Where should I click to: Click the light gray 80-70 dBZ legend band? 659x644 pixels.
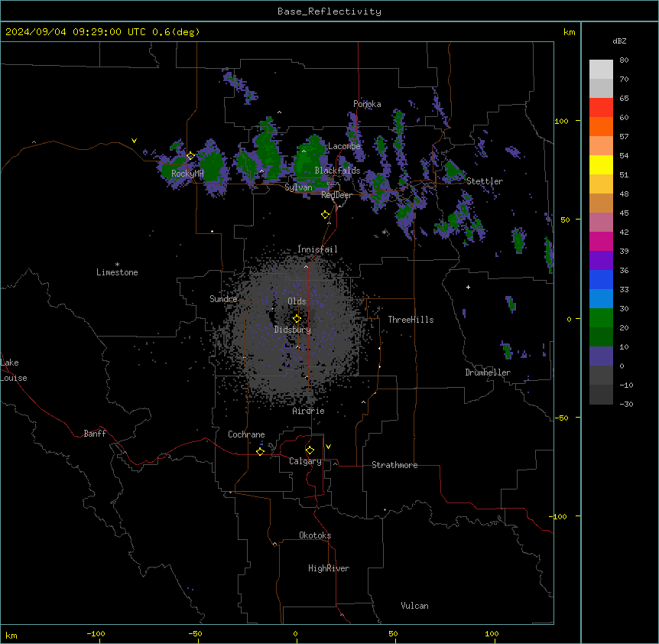tap(601, 70)
